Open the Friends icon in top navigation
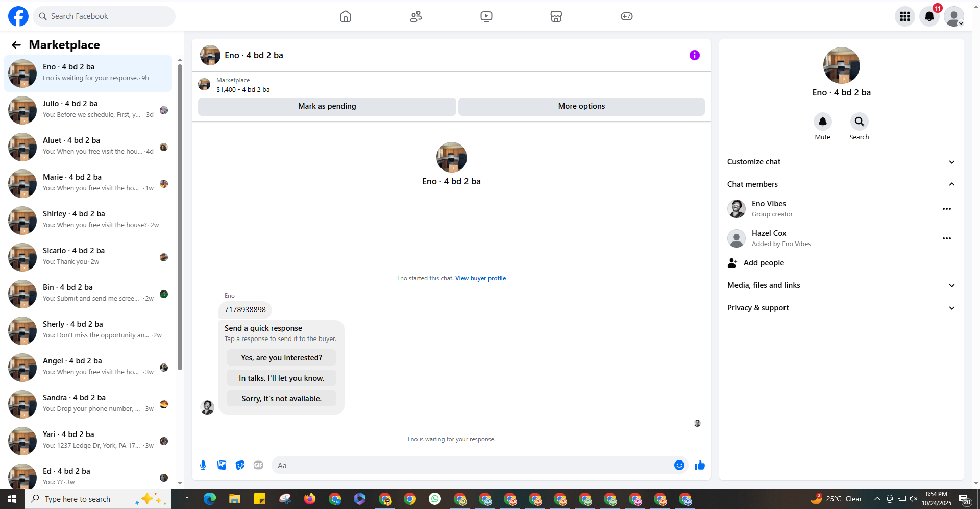Viewport: 980px width, 509px height. point(416,16)
